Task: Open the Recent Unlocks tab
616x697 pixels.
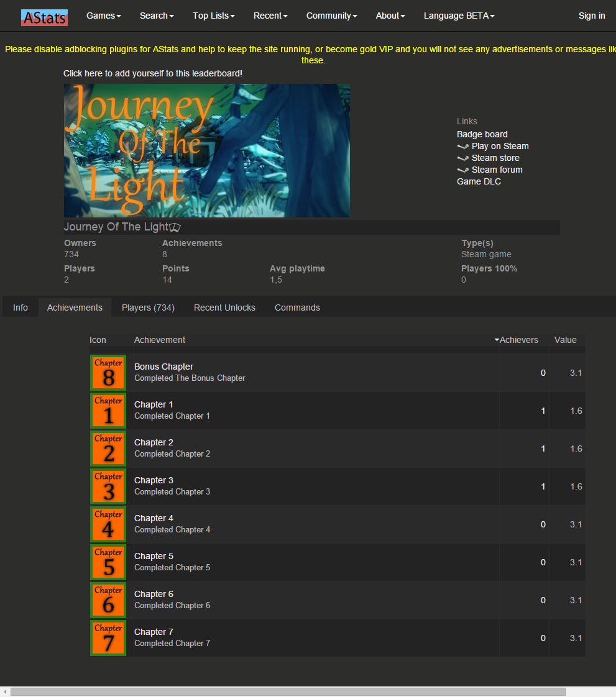Action: (x=224, y=307)
